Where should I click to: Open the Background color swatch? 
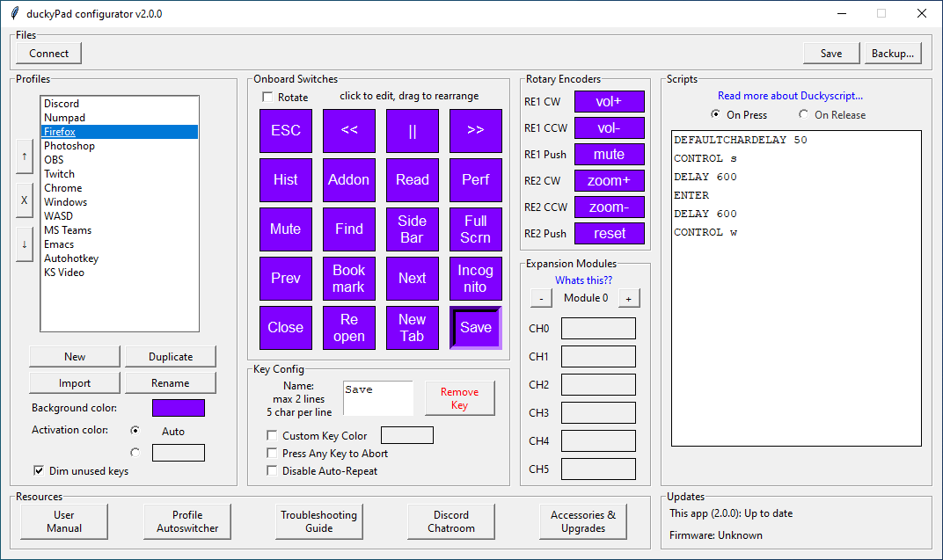pyautogui.click(x=178, y=407)
